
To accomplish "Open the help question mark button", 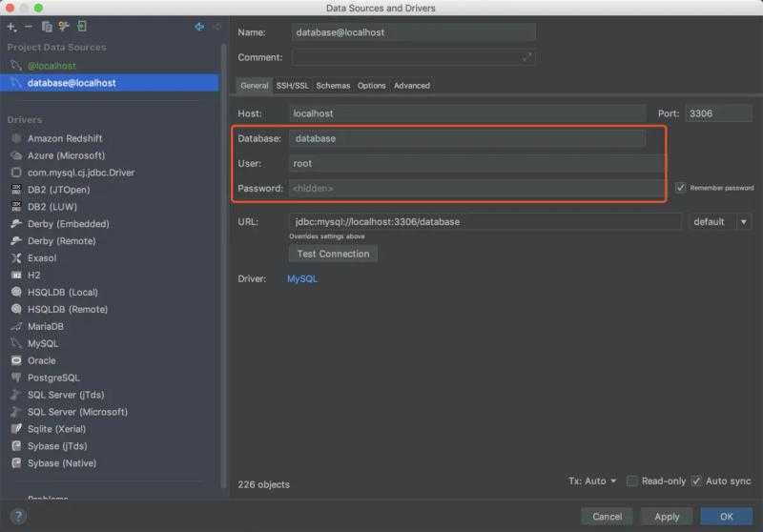I will pyautogui.click(x=18, y=517).
